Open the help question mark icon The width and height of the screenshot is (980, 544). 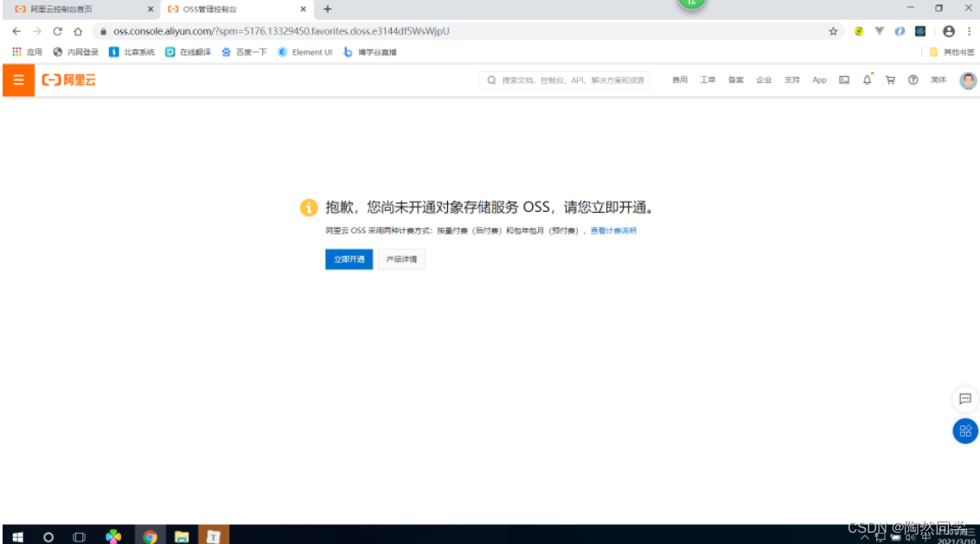[x=913, y=80]
